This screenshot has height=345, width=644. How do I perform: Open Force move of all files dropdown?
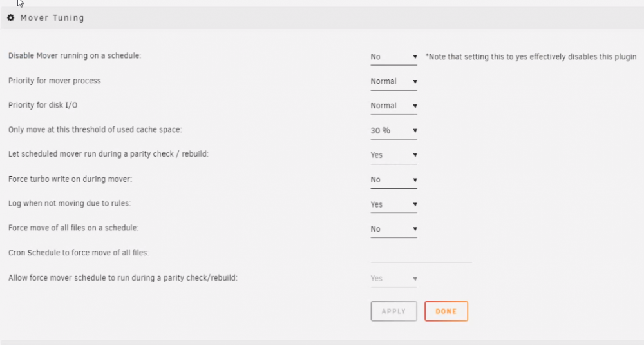(x=393, y=229)
